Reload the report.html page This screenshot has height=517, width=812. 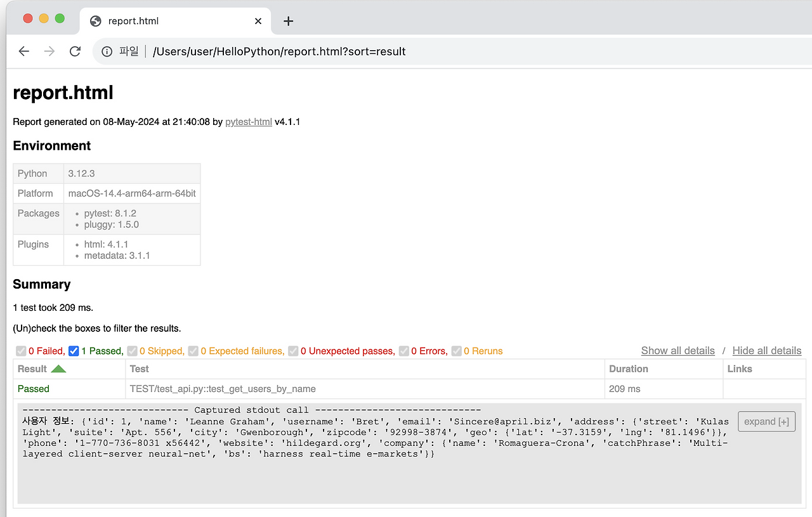[75, 51]
